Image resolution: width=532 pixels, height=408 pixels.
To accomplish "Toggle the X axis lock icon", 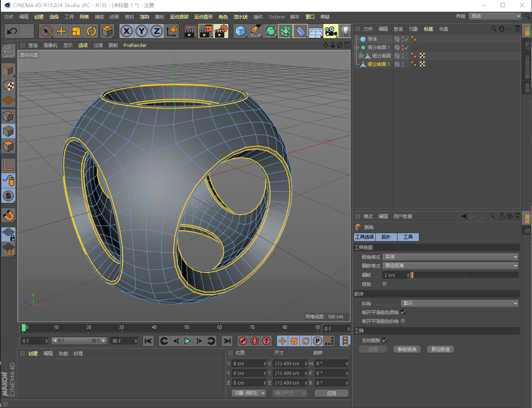I will (x=127, y=31).
